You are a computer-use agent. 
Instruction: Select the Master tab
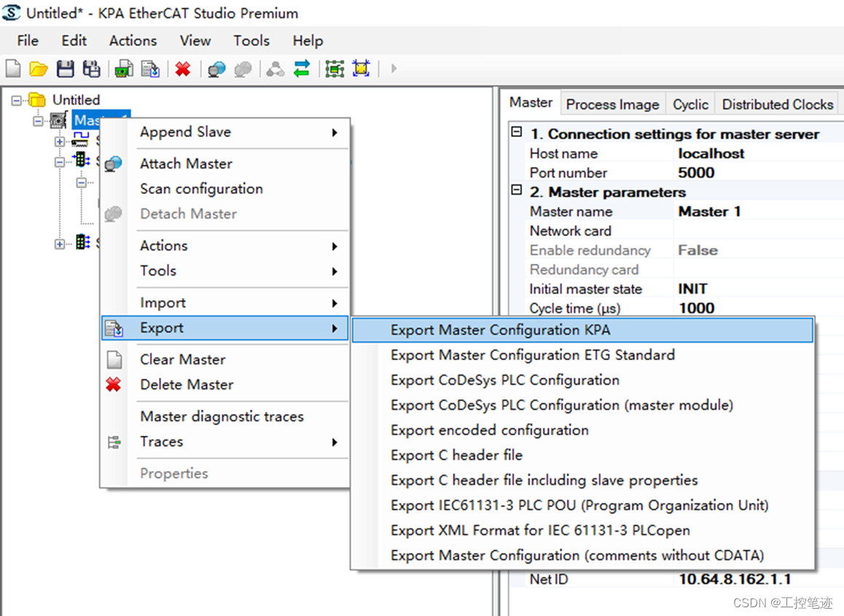pos(531,102)
